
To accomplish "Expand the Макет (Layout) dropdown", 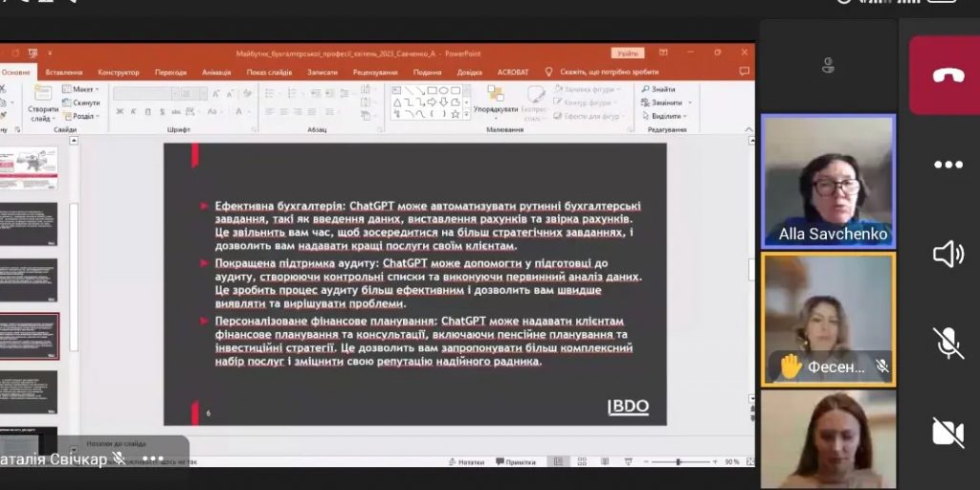I will pyautogui.click(x=83, y=89).
